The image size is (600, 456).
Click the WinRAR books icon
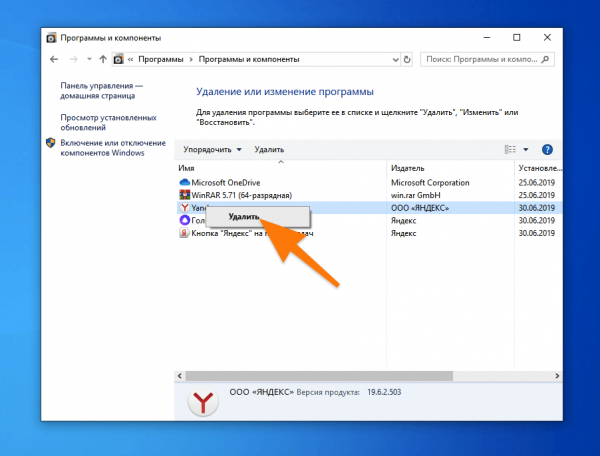pyautogui.click(x=184, y=195)
